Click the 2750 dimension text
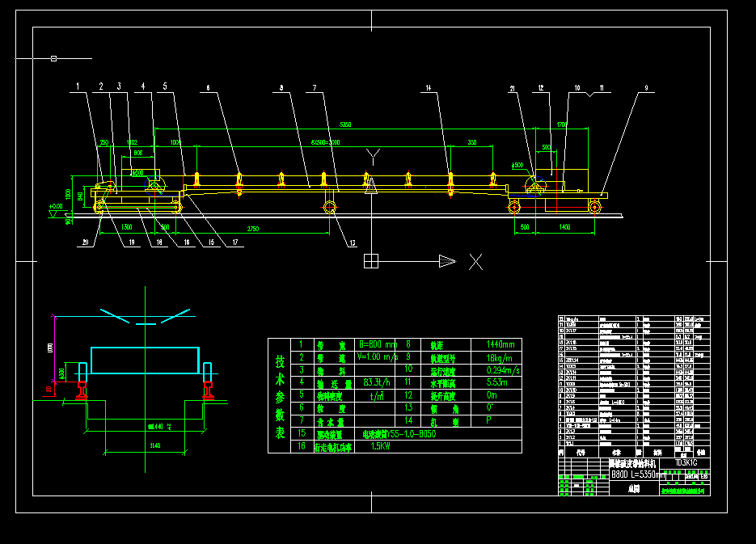The height and width of the screenshot is (544, 756). coord(253,229)
